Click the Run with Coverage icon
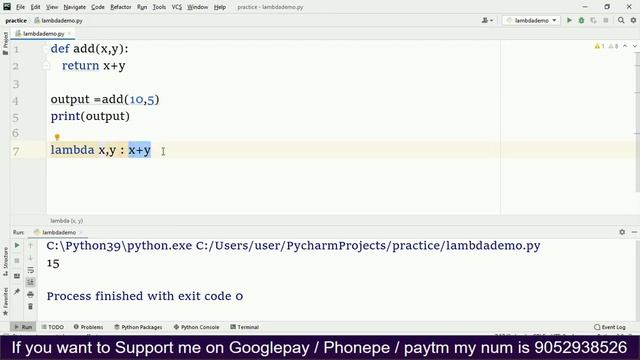 click(x=593, y=20)
